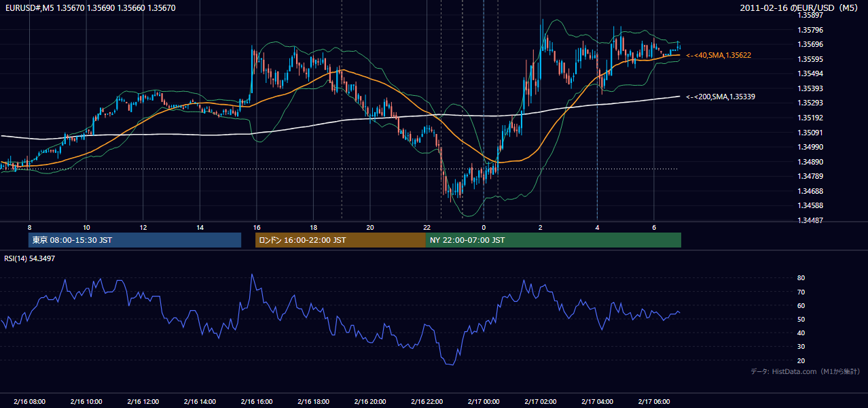Select the NY 22:00-07:00 JST session bar
The width and height of the screenshot is (868, 408).
(x=554, y=240)
